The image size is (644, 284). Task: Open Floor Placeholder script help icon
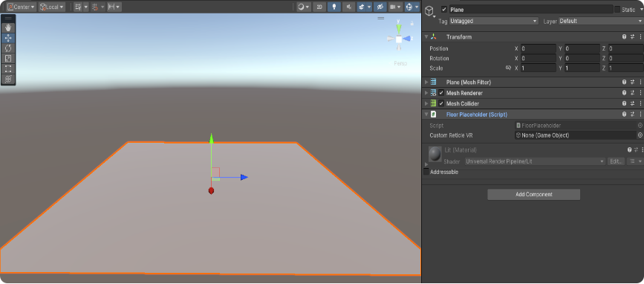pos(624,114)
